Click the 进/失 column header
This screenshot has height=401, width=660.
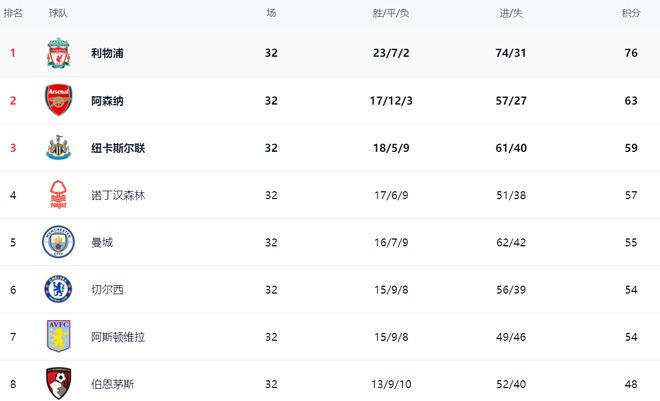click(x=510, y=14)
